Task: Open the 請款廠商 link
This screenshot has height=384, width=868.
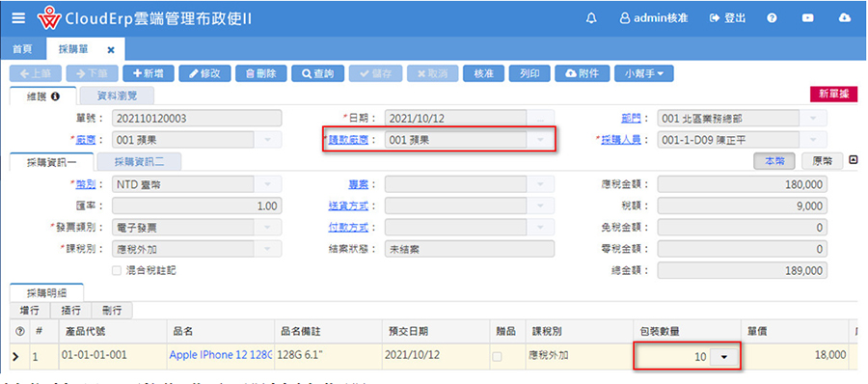Action: 349,140
